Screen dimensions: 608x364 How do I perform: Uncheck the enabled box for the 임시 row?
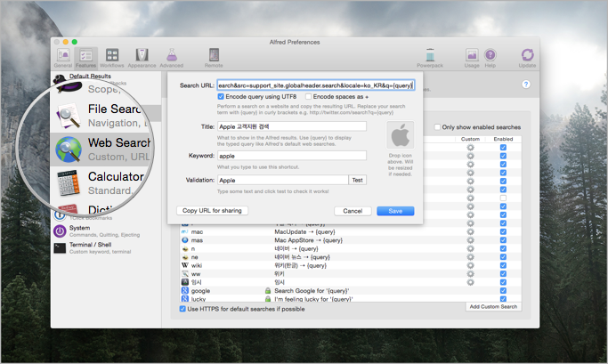[503, 282]
